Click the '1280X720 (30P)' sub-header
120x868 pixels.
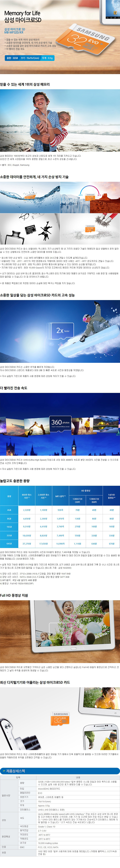[77, 501]
